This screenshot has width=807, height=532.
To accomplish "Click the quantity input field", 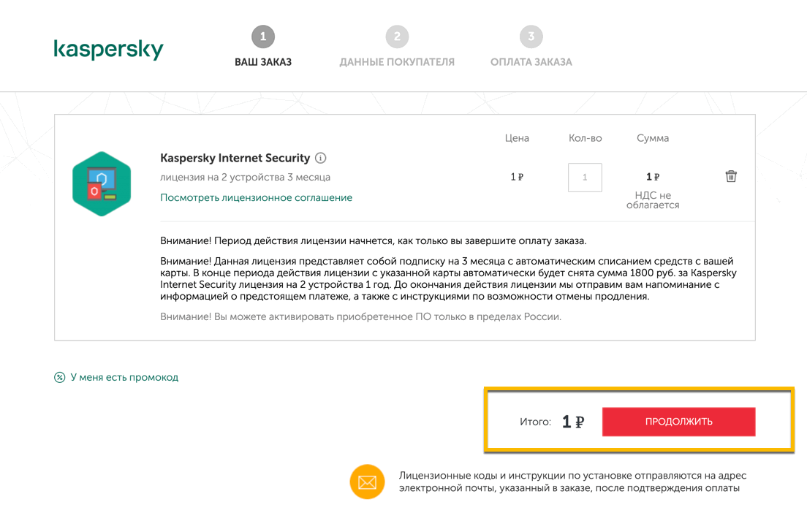I will (585, 177).
